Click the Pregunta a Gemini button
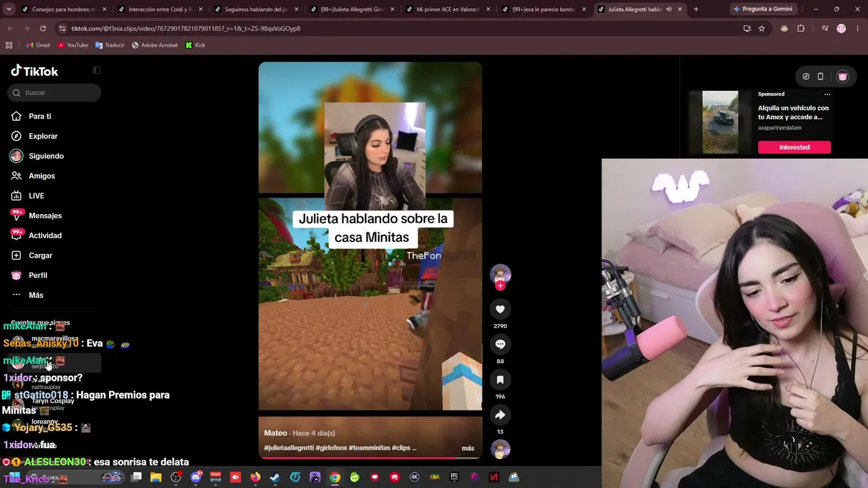 point(762,9)
